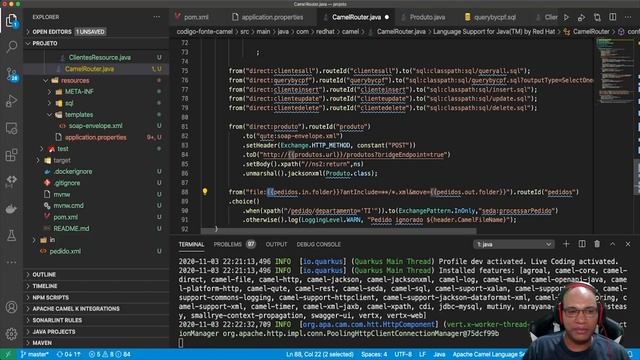The image size is (640, 360).
Task: Change LF end of line sequence
Action: 422,354
